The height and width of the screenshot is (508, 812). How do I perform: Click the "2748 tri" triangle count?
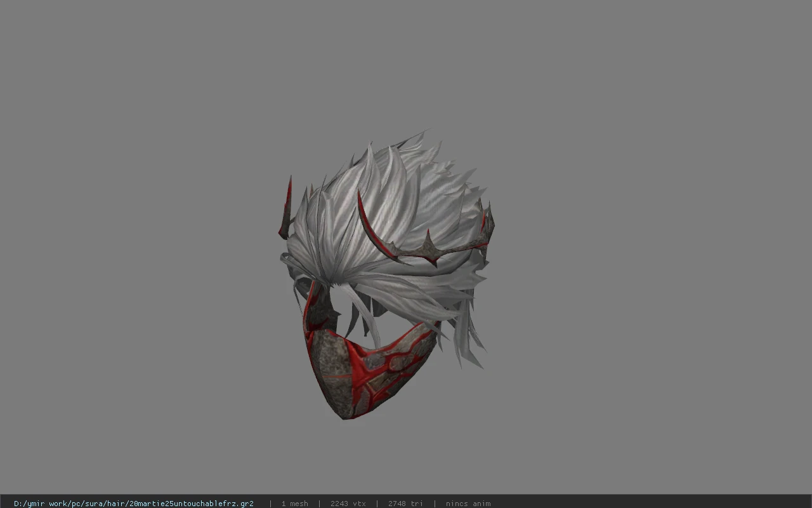coord(405,504)
